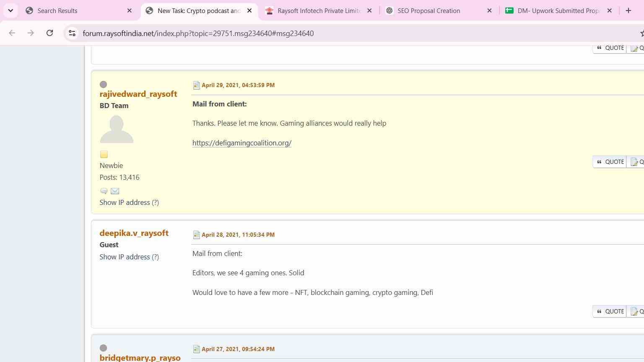
Task: Click the Show IP address help question mark under rajivedward_raysoft
Action: [x=155, y=202]
